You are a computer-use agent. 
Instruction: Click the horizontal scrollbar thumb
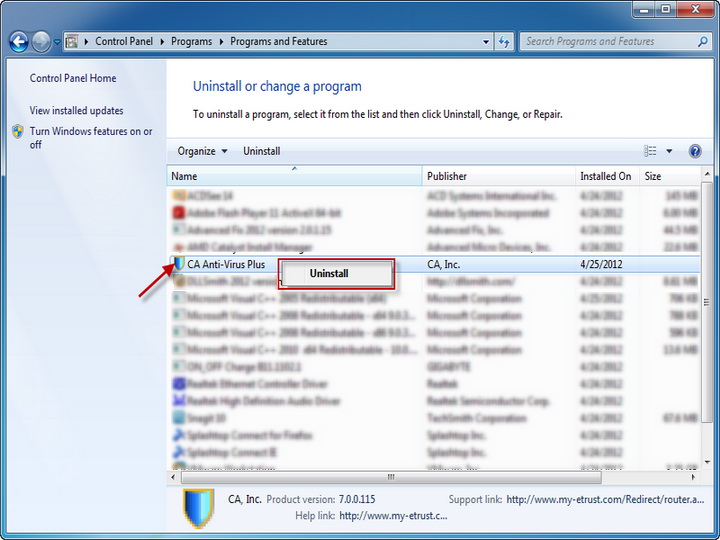click(391, 477)
